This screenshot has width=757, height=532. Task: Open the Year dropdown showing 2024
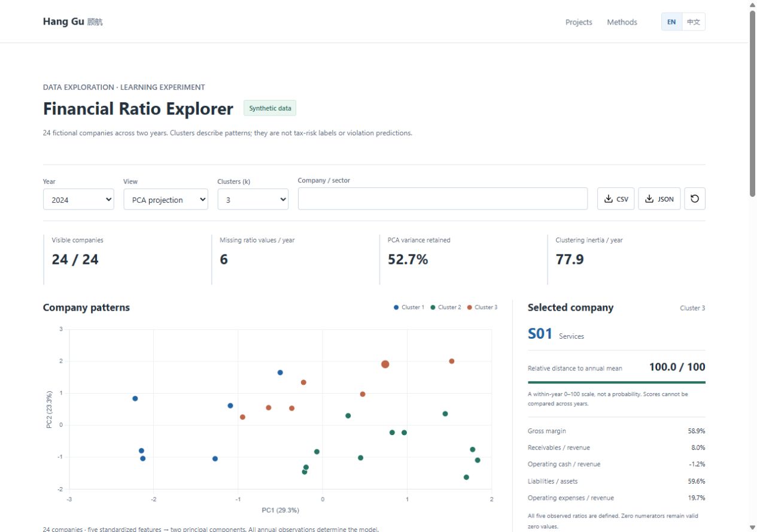tap(78, 199)
